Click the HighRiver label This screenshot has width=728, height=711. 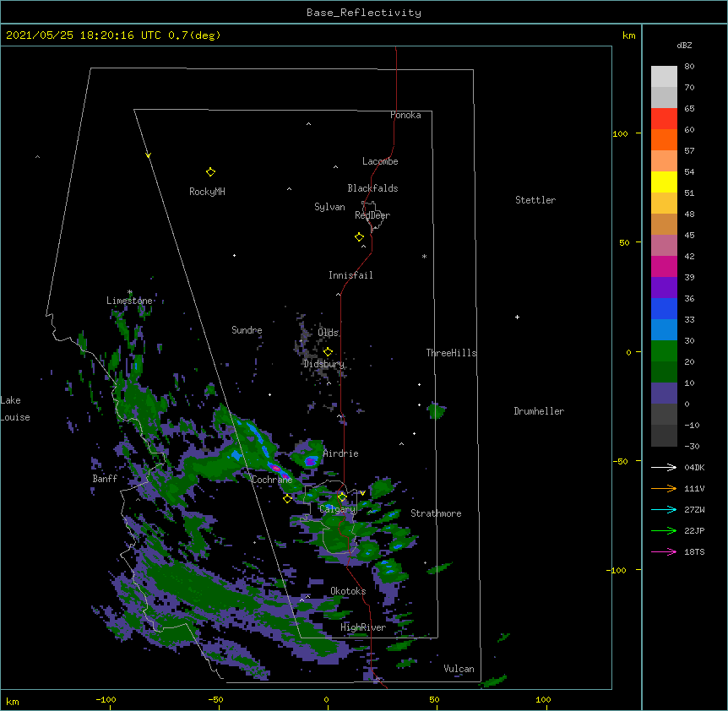363,627
